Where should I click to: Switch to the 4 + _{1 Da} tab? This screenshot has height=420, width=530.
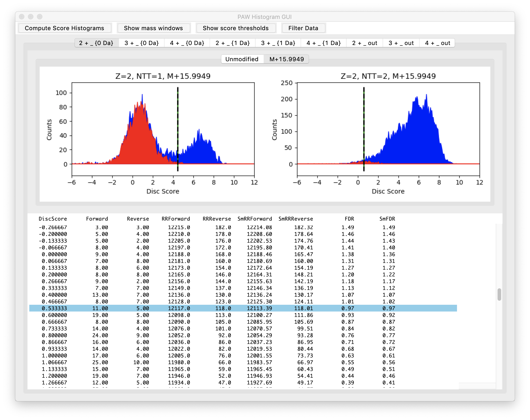324,43
